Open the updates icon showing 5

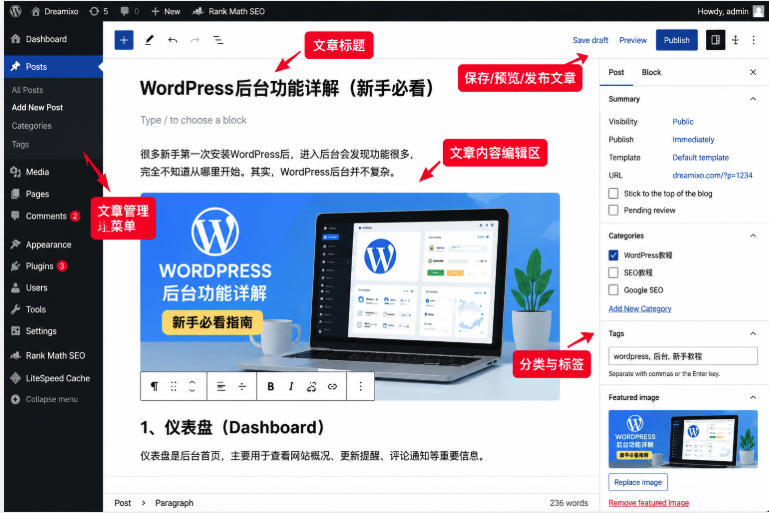(99, 11)
